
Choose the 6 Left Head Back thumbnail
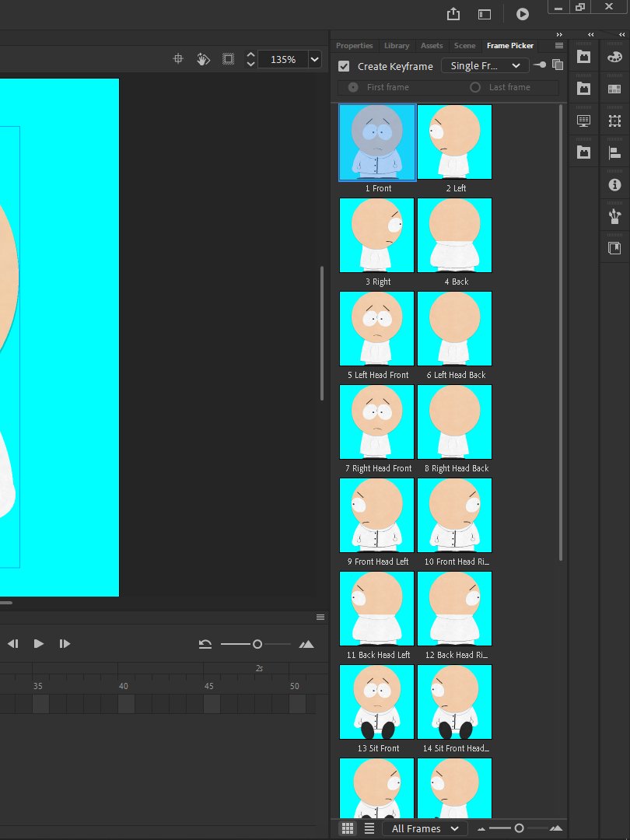click(454, 328)
